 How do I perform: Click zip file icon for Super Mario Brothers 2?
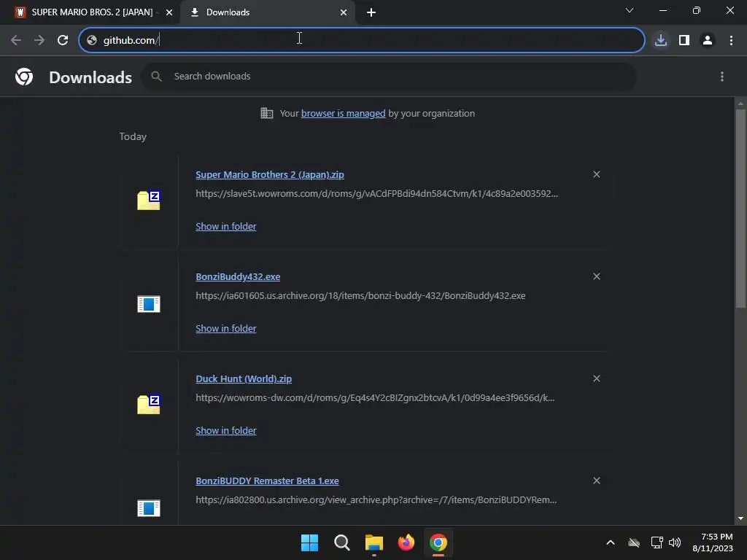pyautogui.click(x=149, y=200)
